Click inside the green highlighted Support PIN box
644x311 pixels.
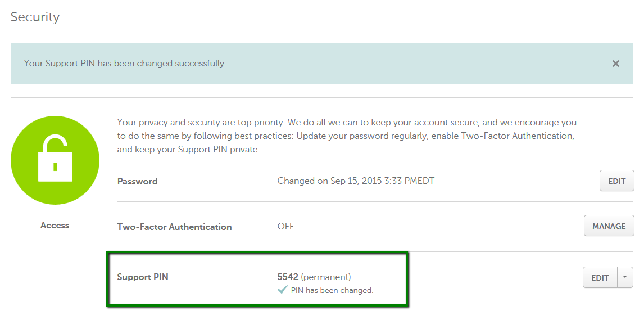click(257, 280)
